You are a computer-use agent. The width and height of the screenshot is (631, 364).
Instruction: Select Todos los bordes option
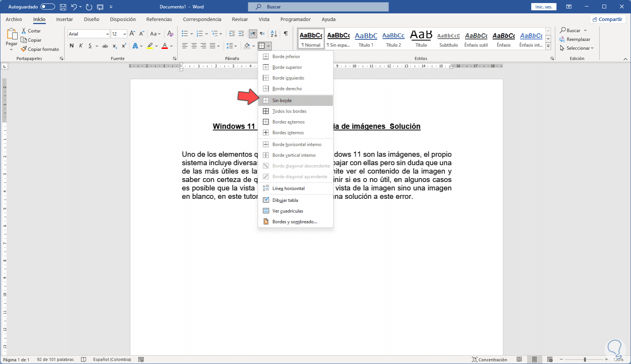296,111
